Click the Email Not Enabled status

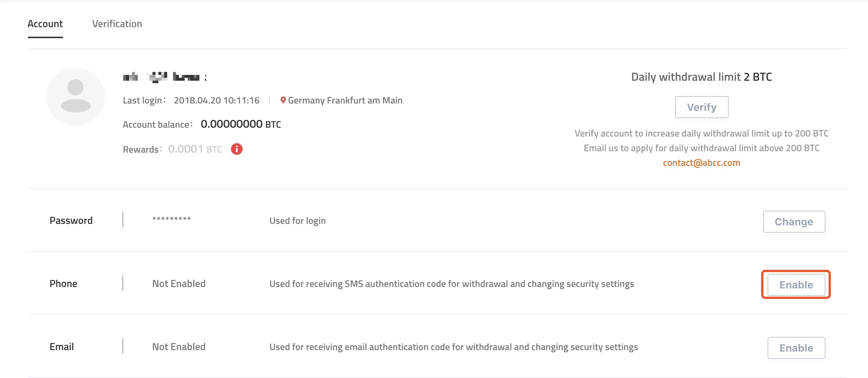pyautogui.click(x=179, y=347)
